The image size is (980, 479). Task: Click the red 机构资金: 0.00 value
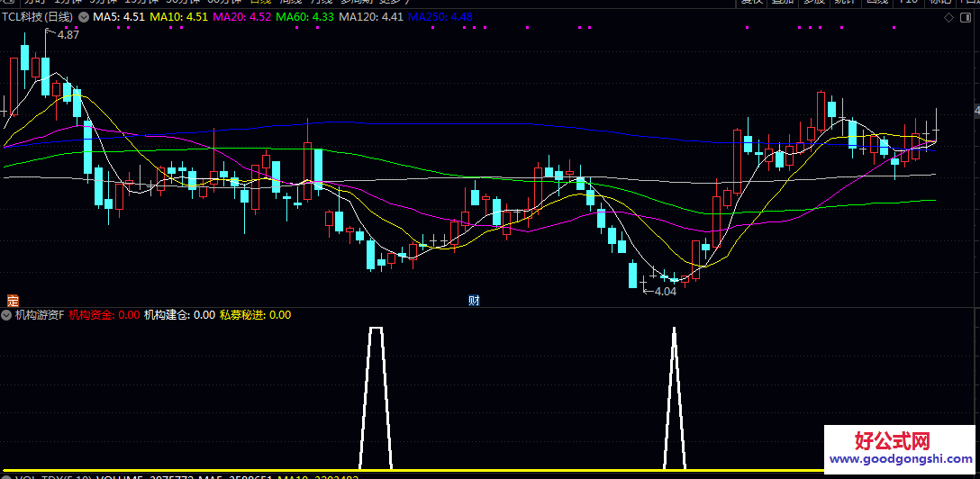[x=104, y=315]
